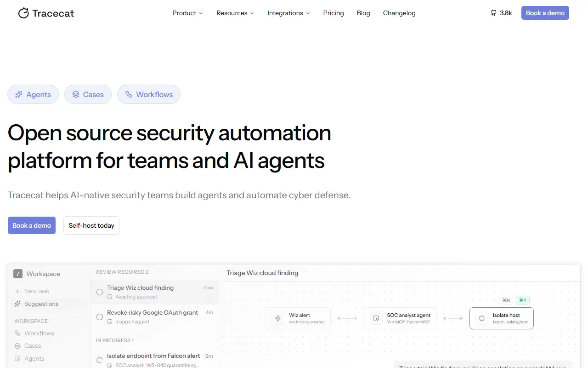This screenshot has width=588, height=368.
Task: Click Book a demo in the header
Action: point(545,13)
